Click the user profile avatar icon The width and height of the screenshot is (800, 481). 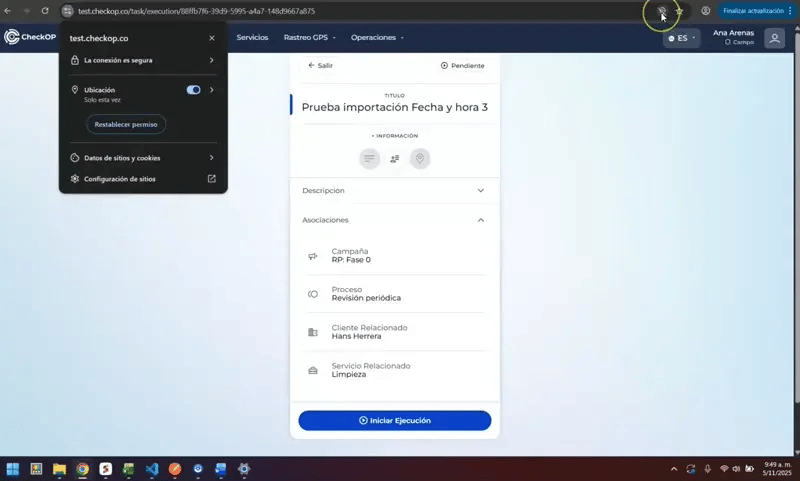tap(774, 38)
